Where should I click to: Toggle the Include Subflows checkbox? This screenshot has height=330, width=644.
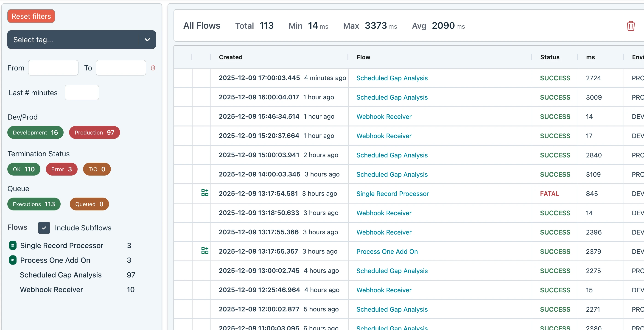click(44, 228)
